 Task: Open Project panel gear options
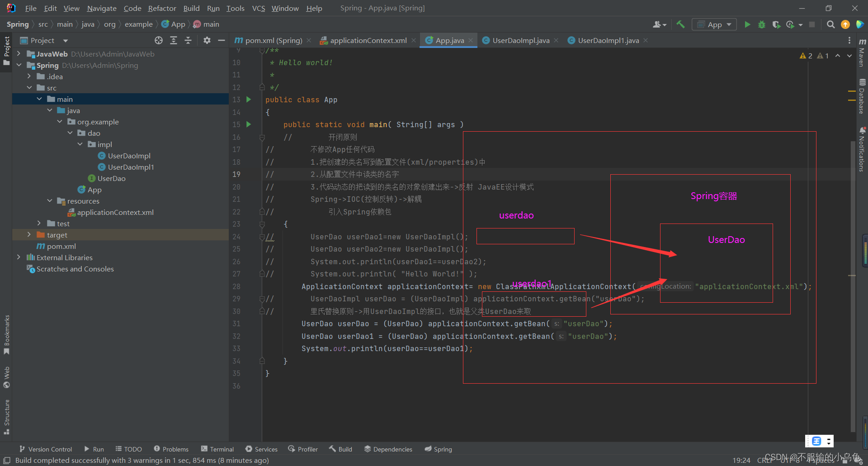pos(207,40)
